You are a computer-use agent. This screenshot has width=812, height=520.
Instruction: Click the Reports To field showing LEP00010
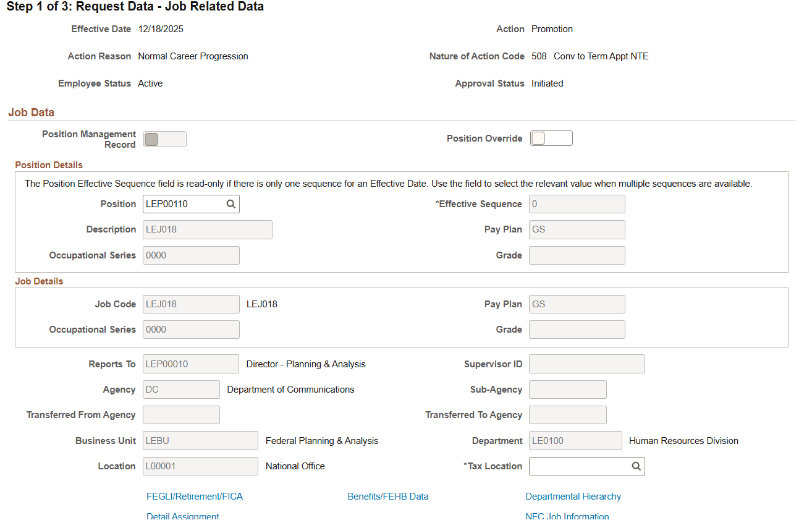[x=190, y=364]
